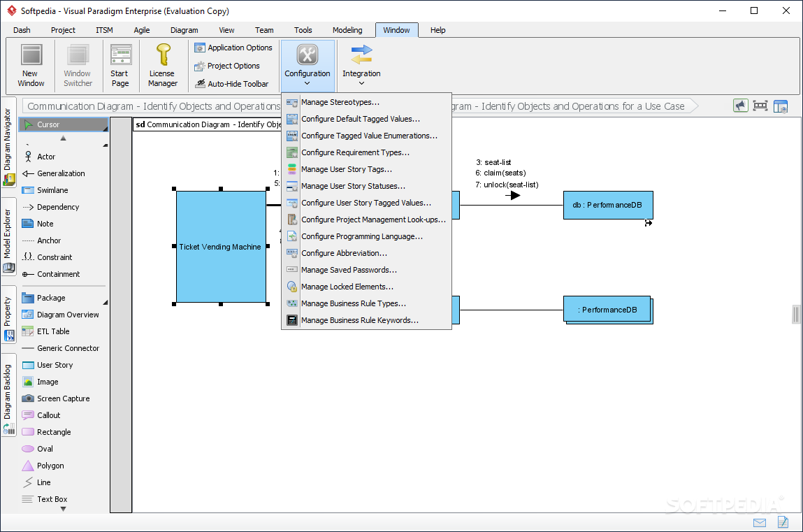803x532 pixels.
Task: Pick the Generic Connector tool
Action: pyautogui.click(x=64, y=348)
